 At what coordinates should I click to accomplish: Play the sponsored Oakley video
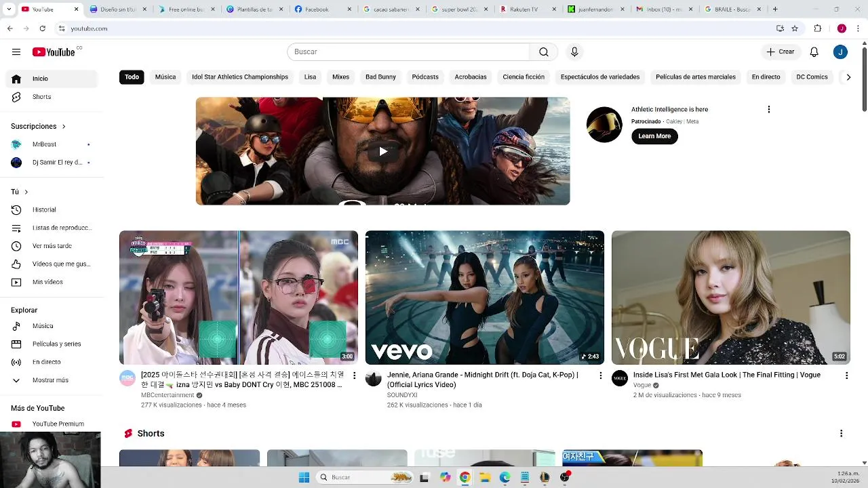(x=383, y=151)
